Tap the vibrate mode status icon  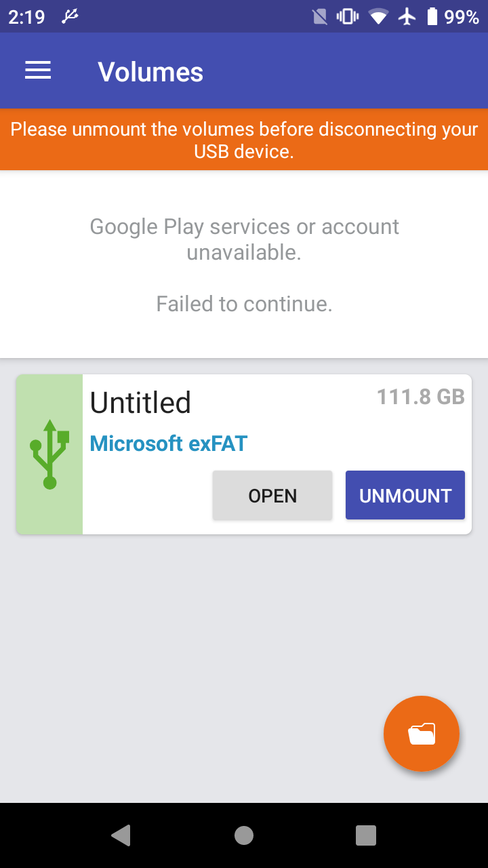coord(348,16)
